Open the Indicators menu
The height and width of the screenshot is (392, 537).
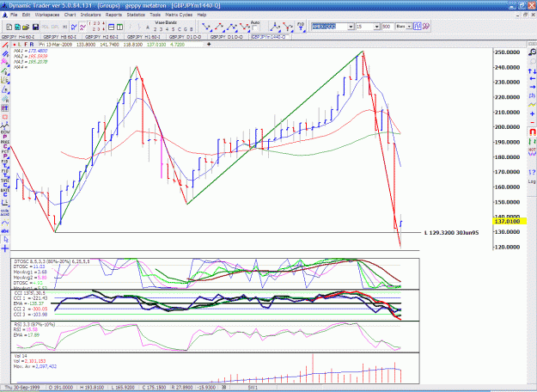coord(90,15)
